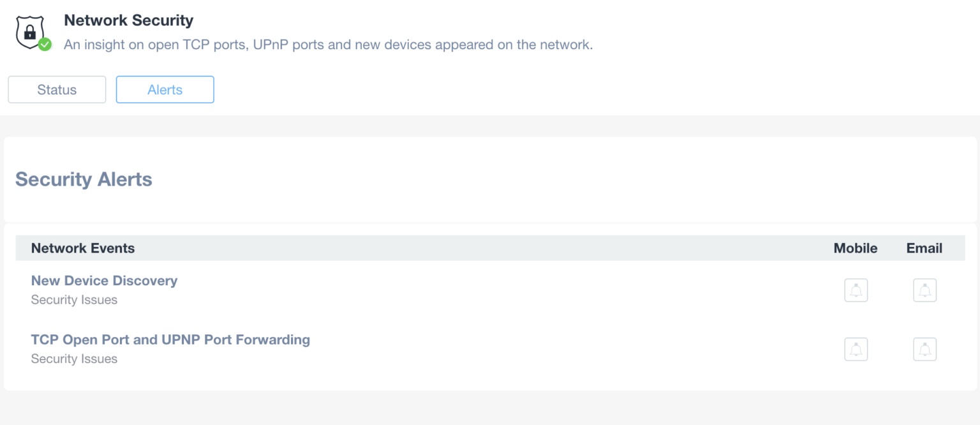Toggle Email alert bell for New Device Discovery
The image size is (980, 425).
pos(924,290)
